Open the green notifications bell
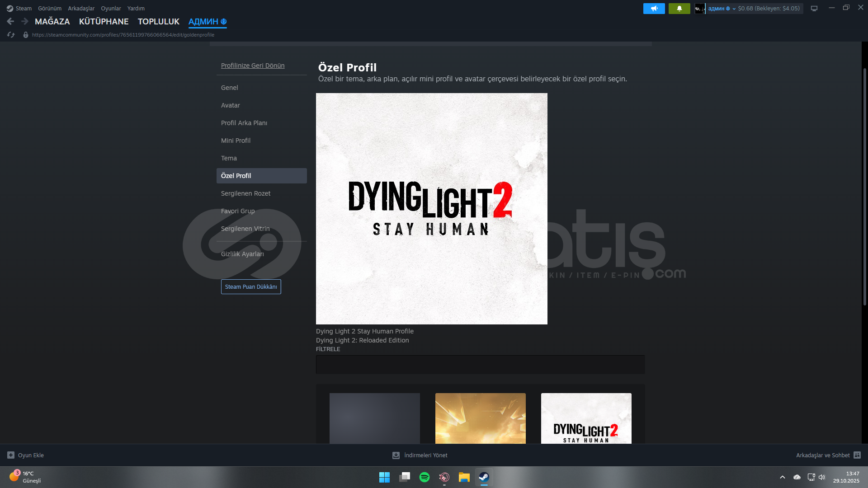Image resolution: width=868 pixels, height=488 pixels. (x=679, y=9)
